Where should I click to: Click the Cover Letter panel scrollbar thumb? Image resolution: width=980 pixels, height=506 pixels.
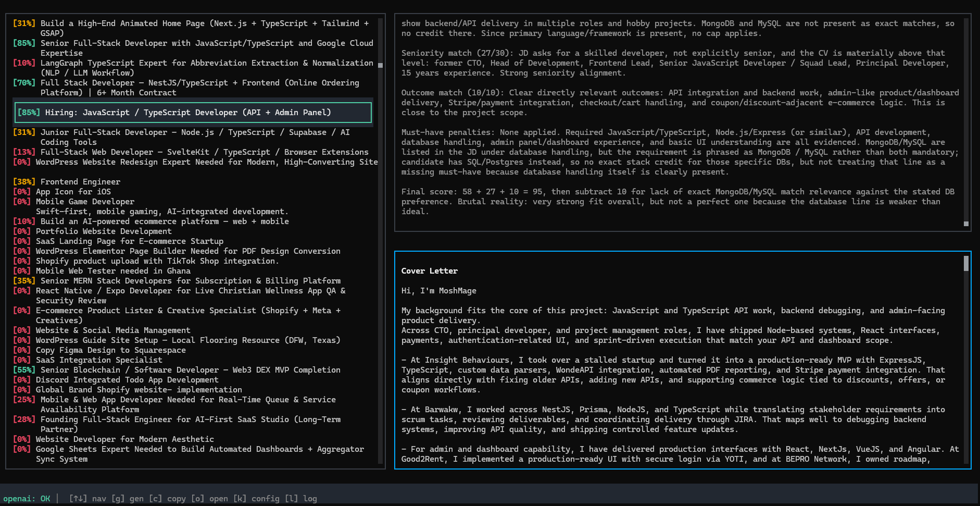pyautogui.click(x=966, y=264)
